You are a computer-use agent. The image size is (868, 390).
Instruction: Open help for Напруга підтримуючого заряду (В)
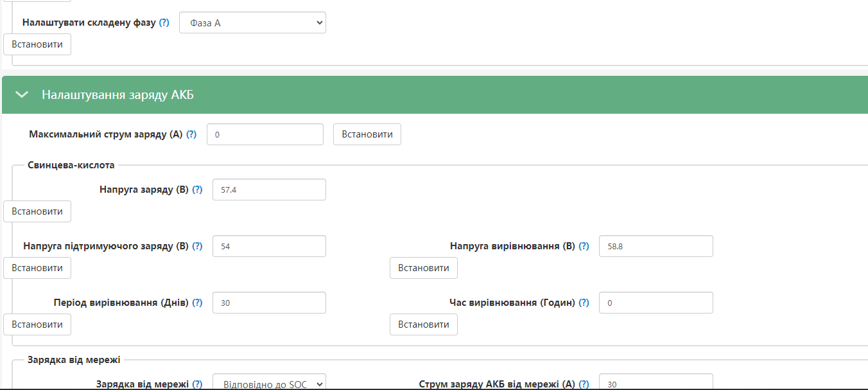(x=197, y=246)
